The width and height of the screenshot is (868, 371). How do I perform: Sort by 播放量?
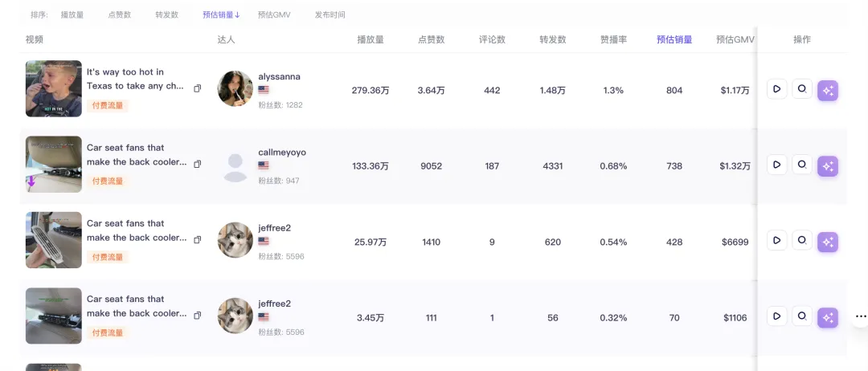[x=72, y=15]
